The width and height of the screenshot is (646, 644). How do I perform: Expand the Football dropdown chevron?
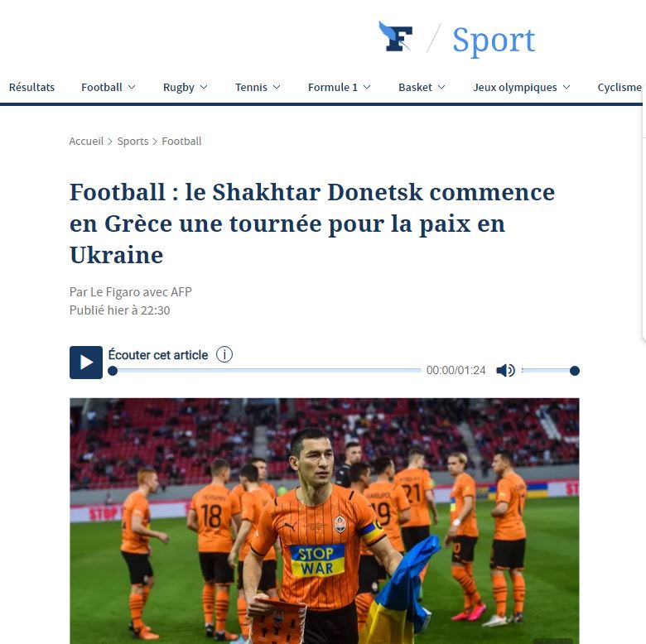click(x=132, y=87)
